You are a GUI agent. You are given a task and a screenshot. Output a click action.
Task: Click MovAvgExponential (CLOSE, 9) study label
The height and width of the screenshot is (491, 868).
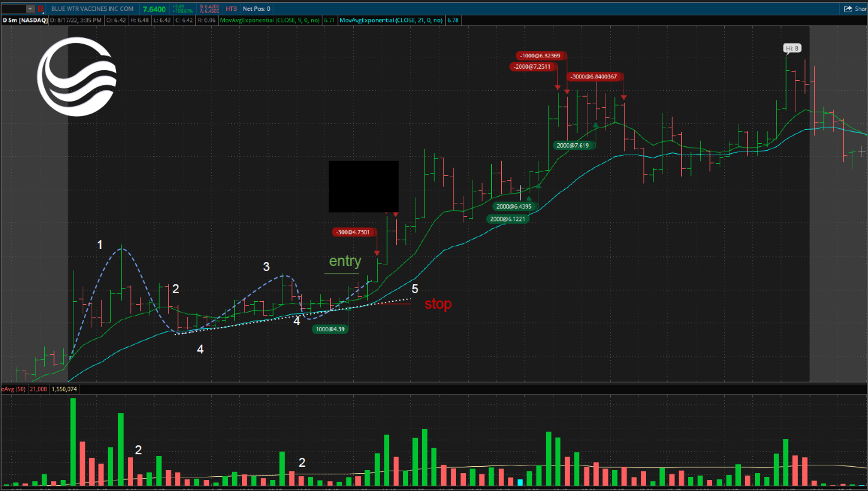pos(270,20)
